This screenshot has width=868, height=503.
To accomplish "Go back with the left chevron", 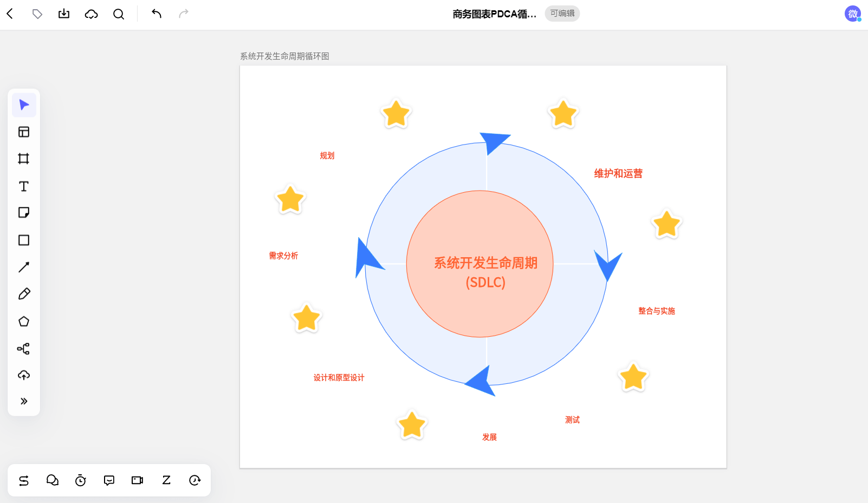I will (x=10, y=14).
